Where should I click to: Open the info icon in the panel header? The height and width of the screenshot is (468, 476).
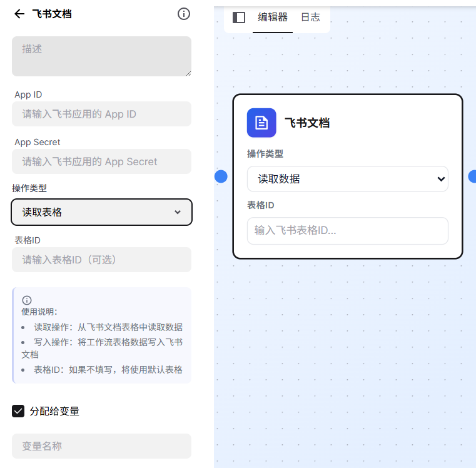(x=184, y=14)
